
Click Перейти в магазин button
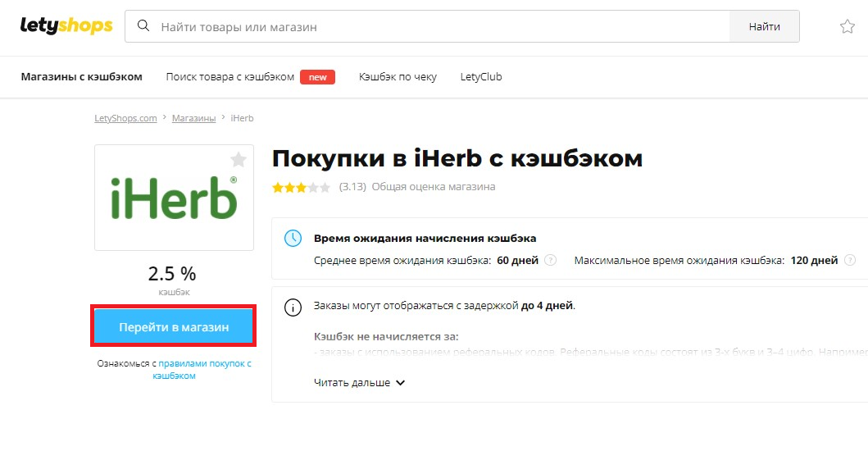point(174,327)
